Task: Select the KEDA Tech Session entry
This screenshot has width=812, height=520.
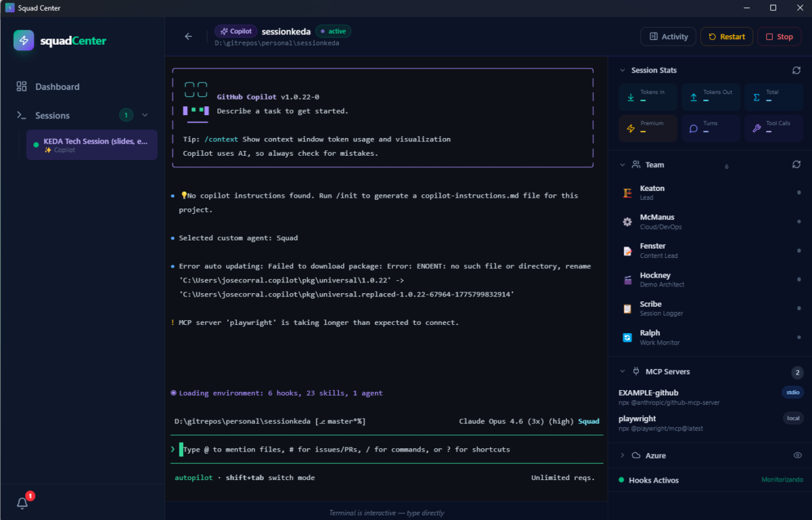Action: click(92, 145)
